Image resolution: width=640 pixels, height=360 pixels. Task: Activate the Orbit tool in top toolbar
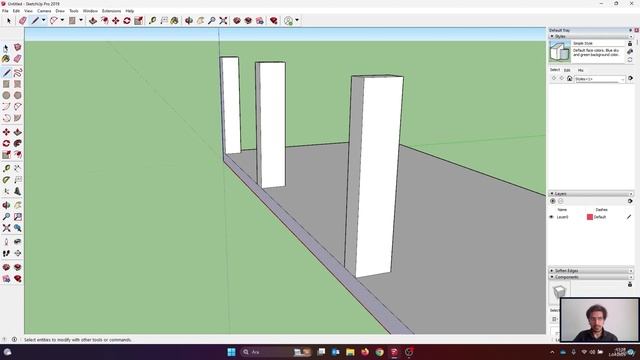pyautogui.click(x=189, y=20)
